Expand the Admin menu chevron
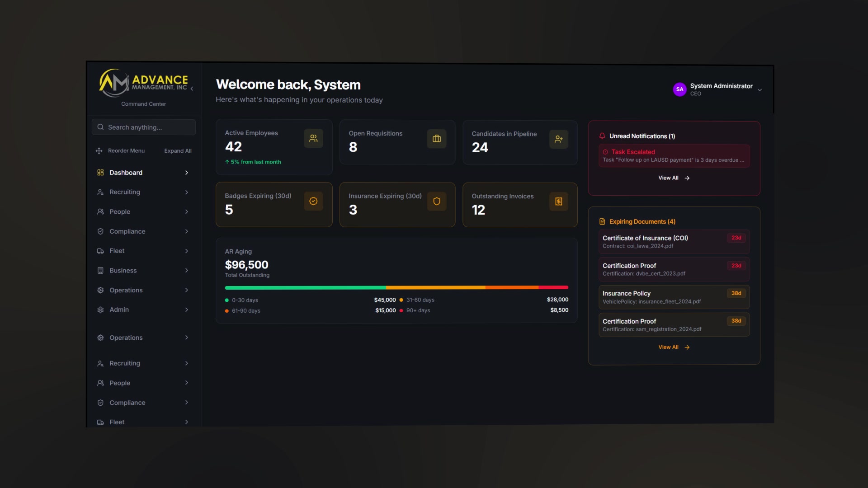 (x=187, y=310)
